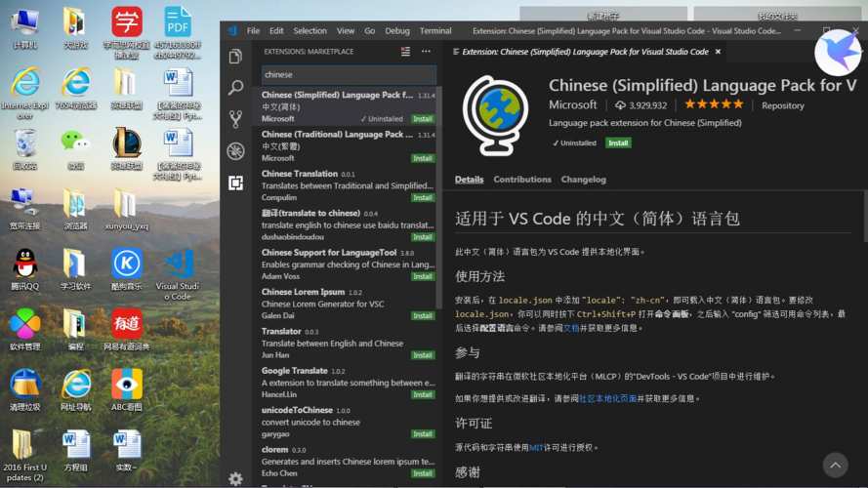Screen dimensions: 868x488
Task: Open More Actions ellipsis in Extensions sidebar
Action: pyautogui.click(x=426, y=52)
